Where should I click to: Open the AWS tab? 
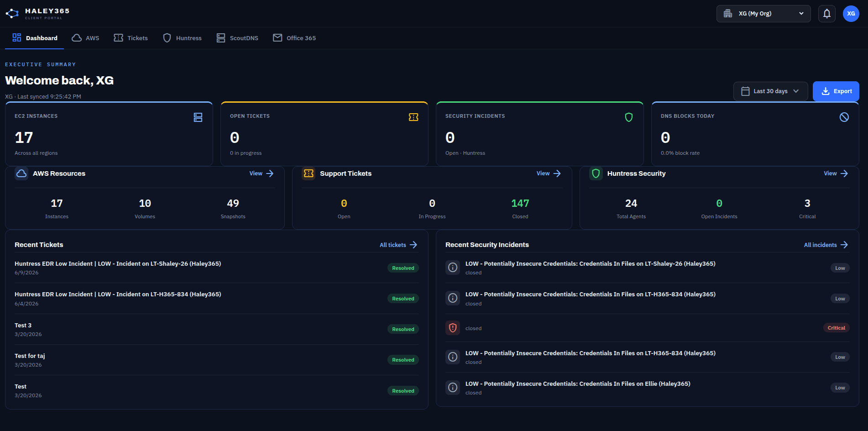tap(86, 38)
